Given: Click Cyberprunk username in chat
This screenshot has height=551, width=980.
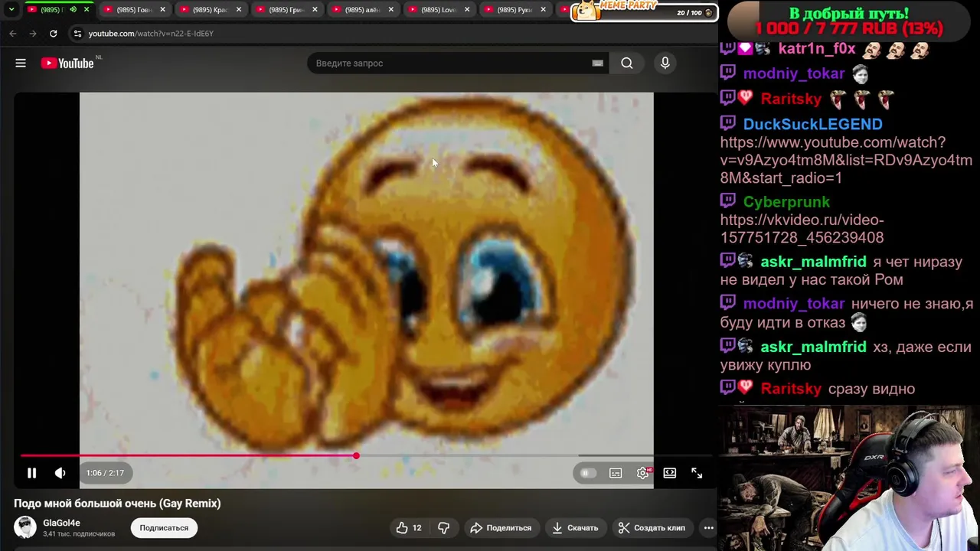Looking at the screenshot, I should click(x=786, y=202).
